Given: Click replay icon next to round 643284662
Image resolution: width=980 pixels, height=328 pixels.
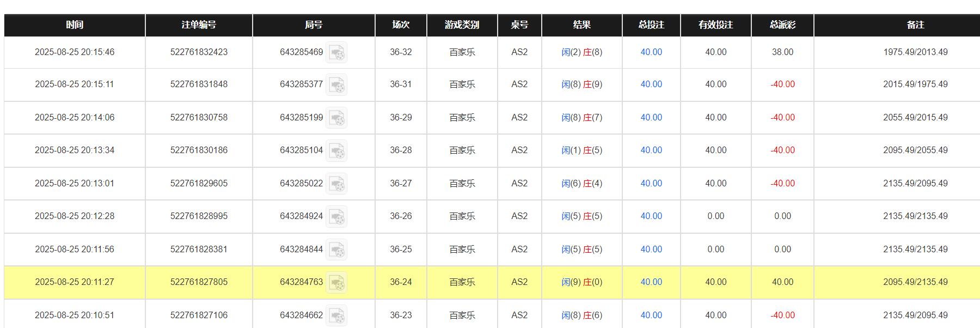Looking at the screenshot, I should 336,315.
